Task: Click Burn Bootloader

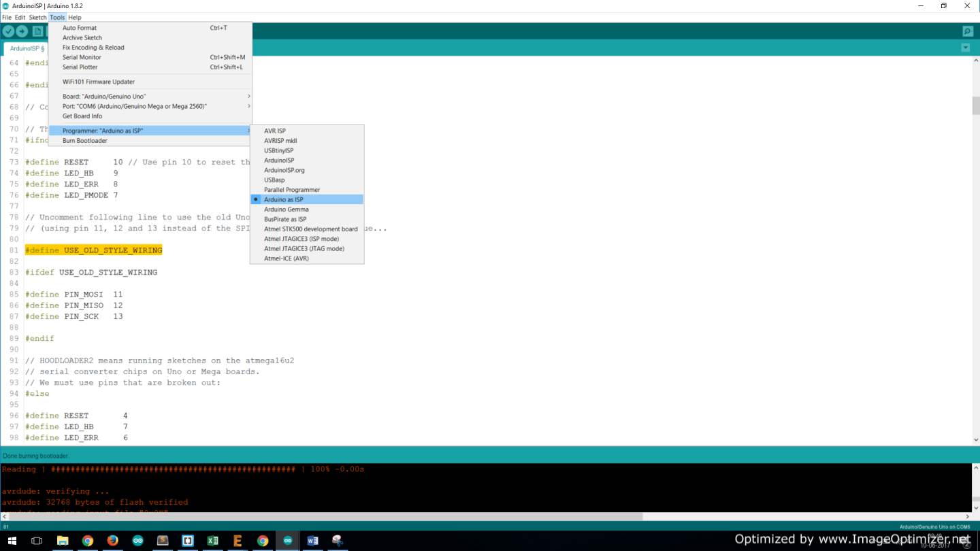Action: pyautogui.click(x=150, y=140)
